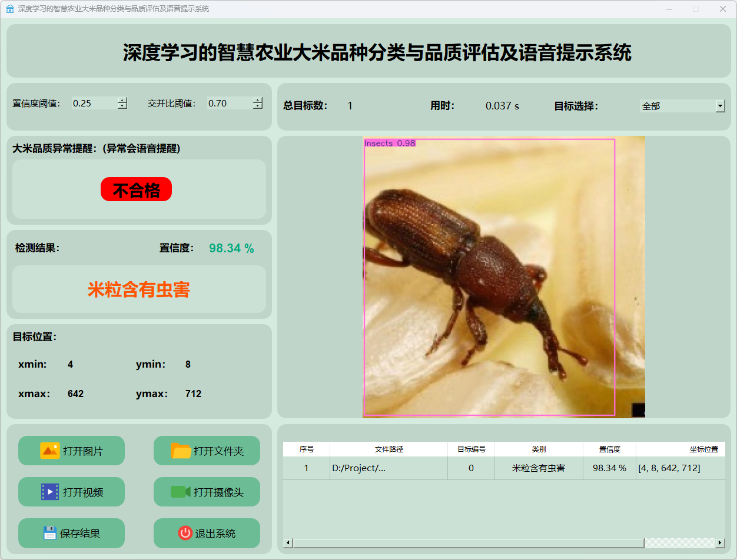Decrease the 交并比阈值 spinner value
Viewport: 737px width, 560px height.
tap(258, 106)
